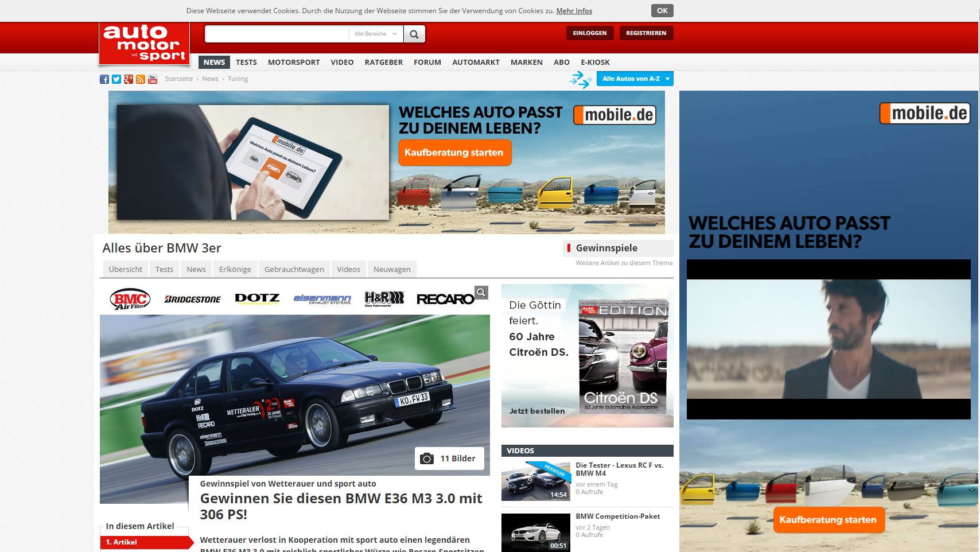Play the BMW Competition-Paket video thumbnail
980x552 pixels.
[536, 532]
